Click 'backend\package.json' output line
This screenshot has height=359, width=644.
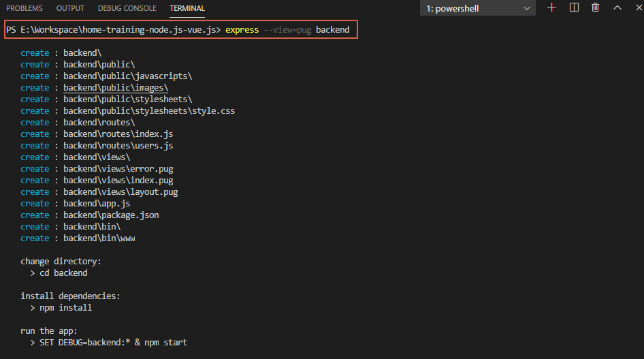(x=111, y=215)
